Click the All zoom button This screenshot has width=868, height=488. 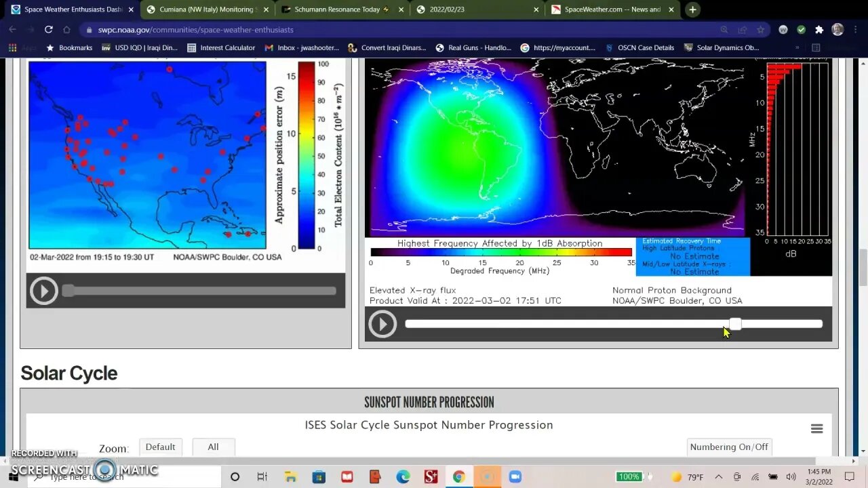click(213, 447)
